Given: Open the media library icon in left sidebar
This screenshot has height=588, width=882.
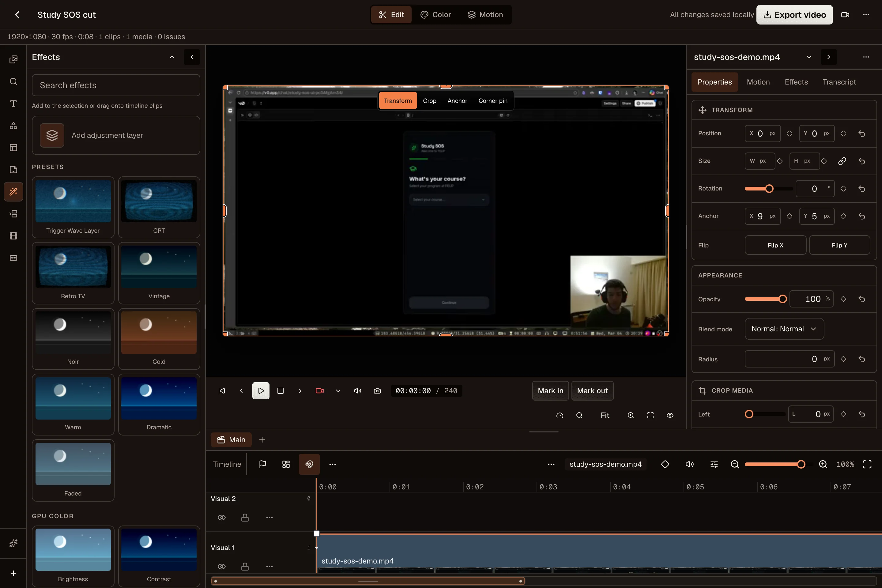Looking at the screenshot, I should coord(13,60).
